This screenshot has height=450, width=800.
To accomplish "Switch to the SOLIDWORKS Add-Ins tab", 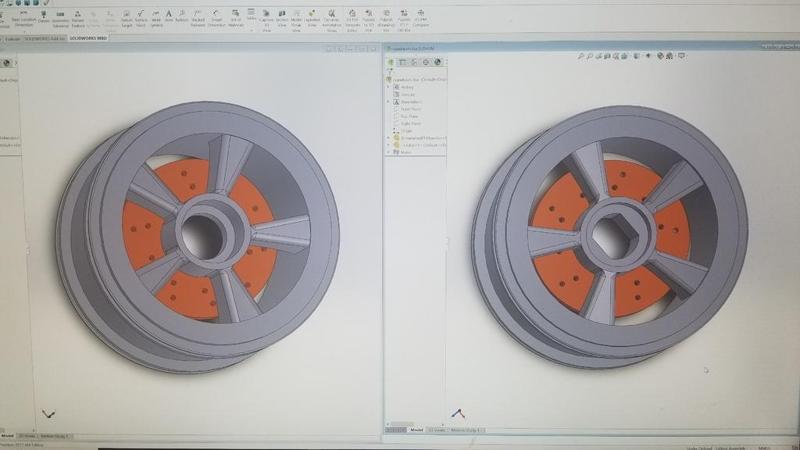I will point(45,38).
